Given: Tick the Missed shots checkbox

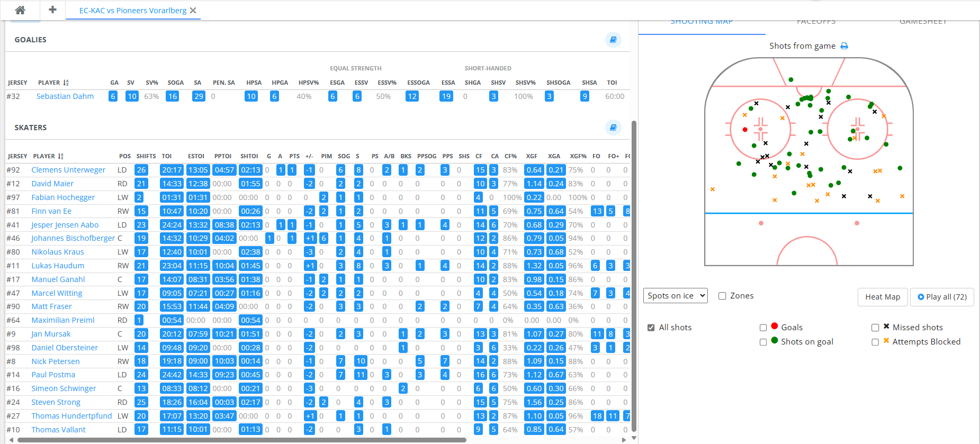Looking at the screenshot, I should (875, 328).
